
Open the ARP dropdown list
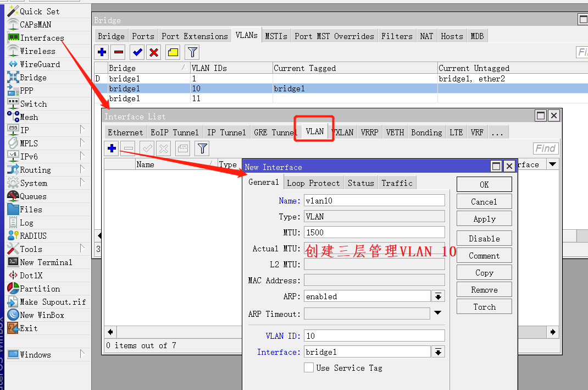pyautogui.click(x=438, y=296)
